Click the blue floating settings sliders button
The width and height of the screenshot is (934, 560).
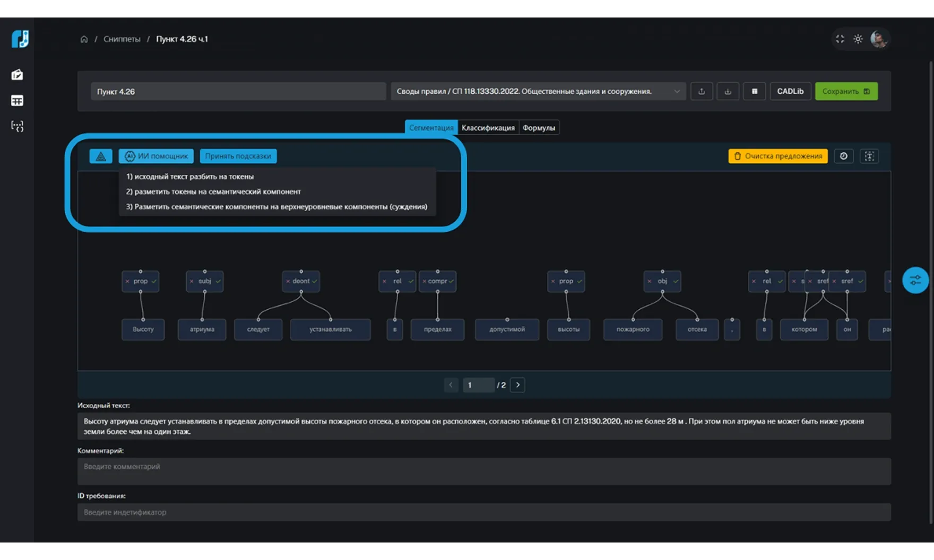tap(915, 281)
